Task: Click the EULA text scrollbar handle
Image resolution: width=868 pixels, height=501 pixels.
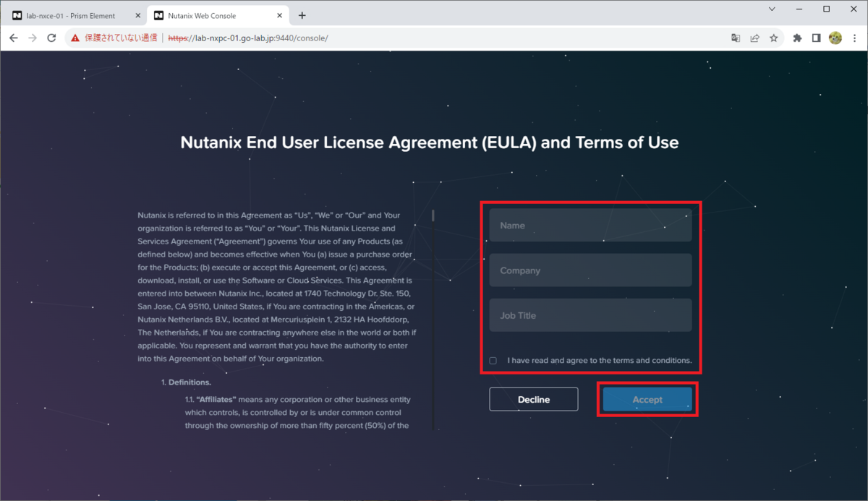Action: [x=433, y=215]
